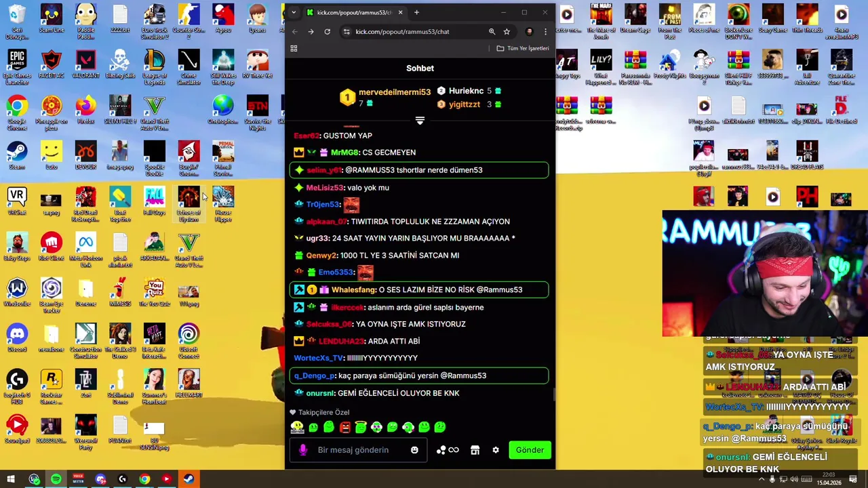This screenshot has width=868, height=488.
Task: Open the Echoes of Elysium desktop icon
Action: coord(189,203)
